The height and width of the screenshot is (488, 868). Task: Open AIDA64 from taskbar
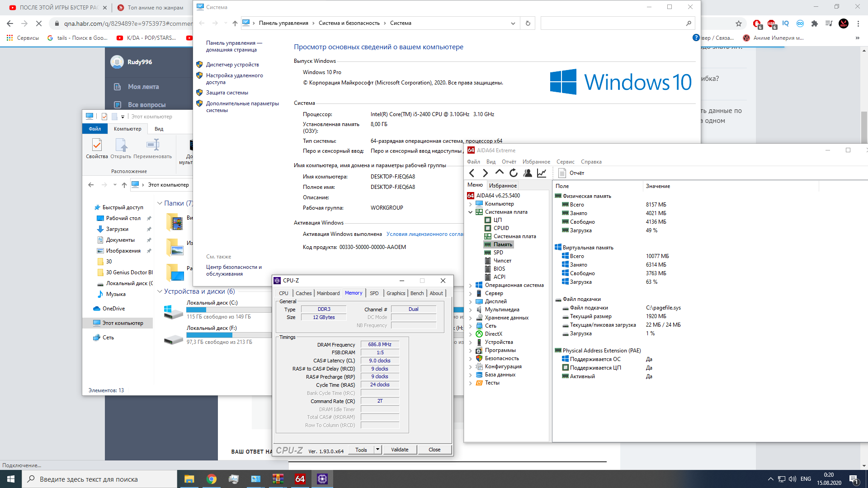pos(300,479)
